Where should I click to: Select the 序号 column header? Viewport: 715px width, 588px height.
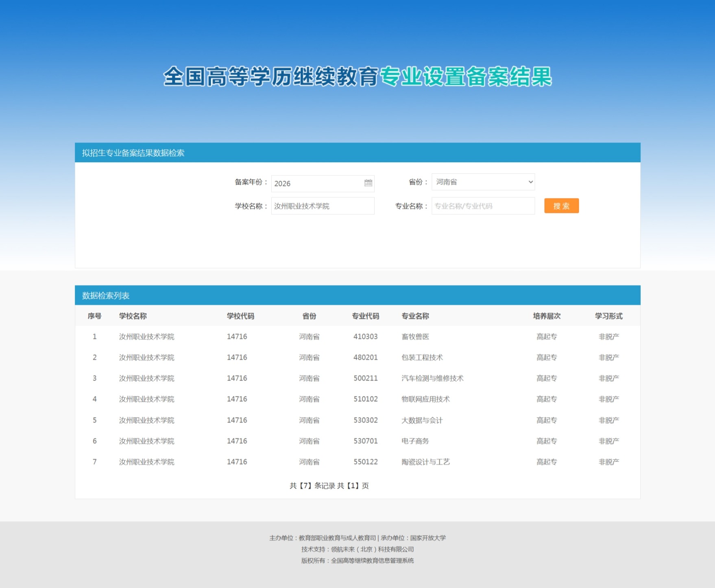tap(94, 316)
